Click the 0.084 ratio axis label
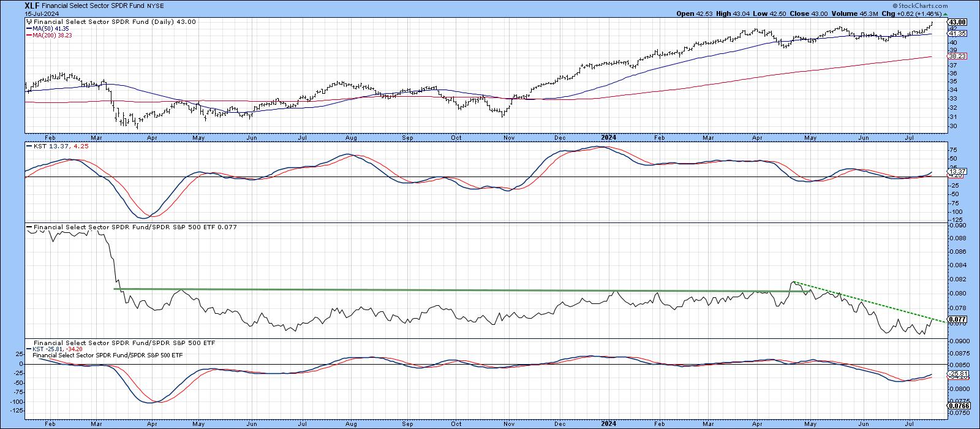This screenshot has height=429, width=980. pyautogui.click(x=957, y=265)
